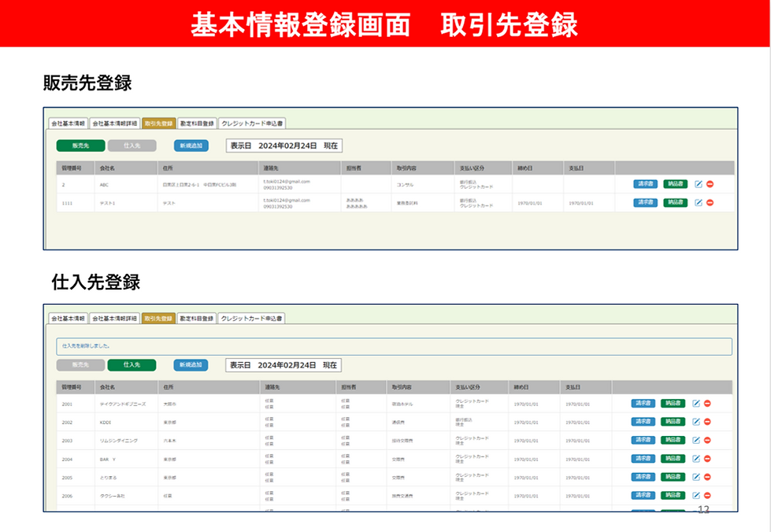The width and height of the screenshot is (771, 532).
Task: Open 勘定科目登録 tab in 仕入先登録 panel
Action: (197, 318)
